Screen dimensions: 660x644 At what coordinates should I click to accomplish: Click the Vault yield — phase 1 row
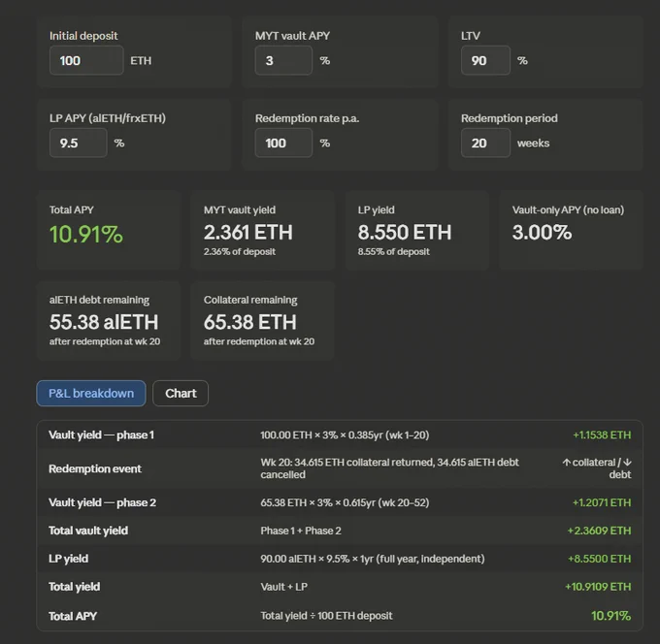tap(340, 435)
